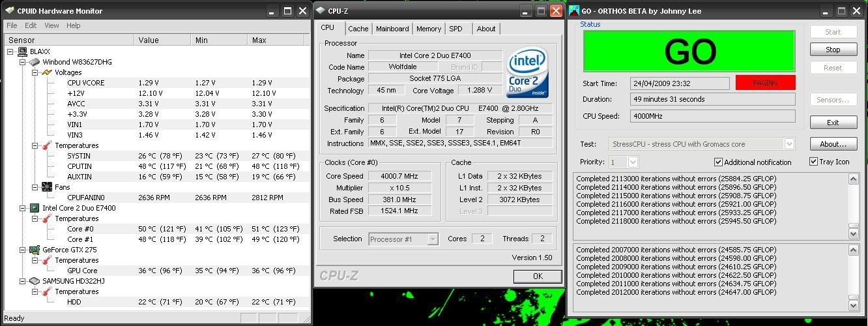The image size is (868, 326).
Task: Open the View menu in Hardware Monitor
Action: pyautogui.click(x=51, y=25)
